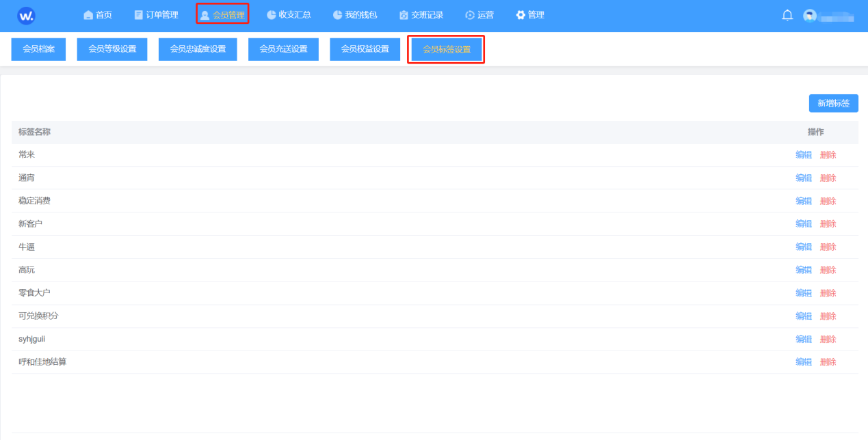This screenshot has height=440, width=868.
Task: Open the 订单管理 menu
Action: (x=162, y=15)
